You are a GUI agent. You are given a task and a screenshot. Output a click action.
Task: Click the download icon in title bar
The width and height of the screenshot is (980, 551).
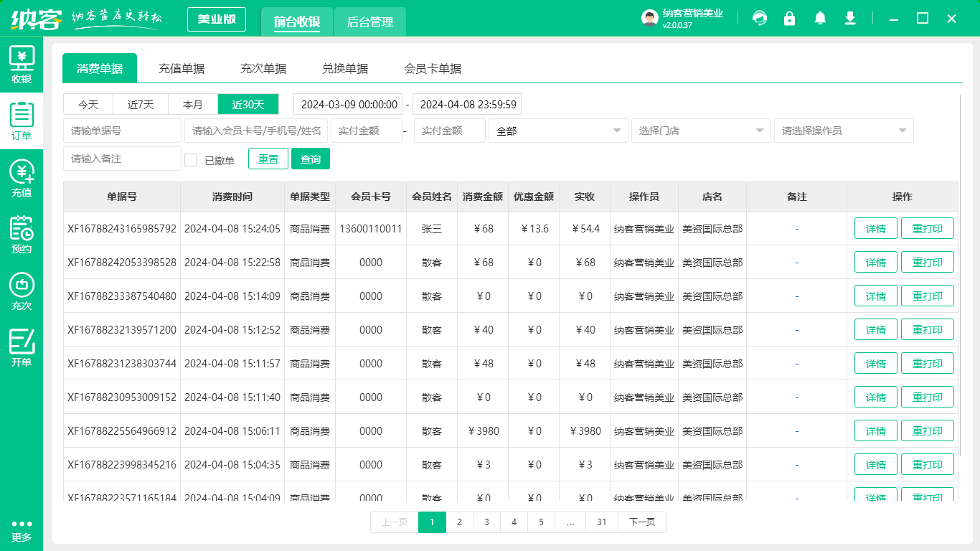849,18
